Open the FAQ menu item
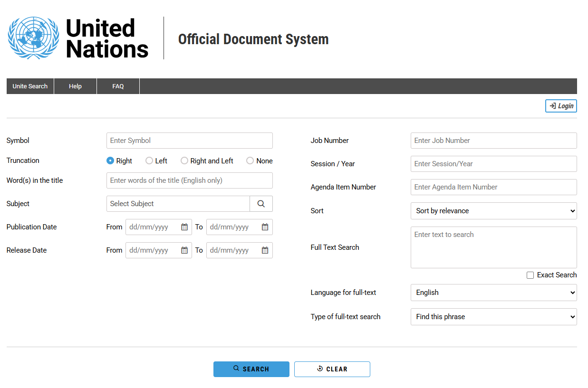 [118, 86]
